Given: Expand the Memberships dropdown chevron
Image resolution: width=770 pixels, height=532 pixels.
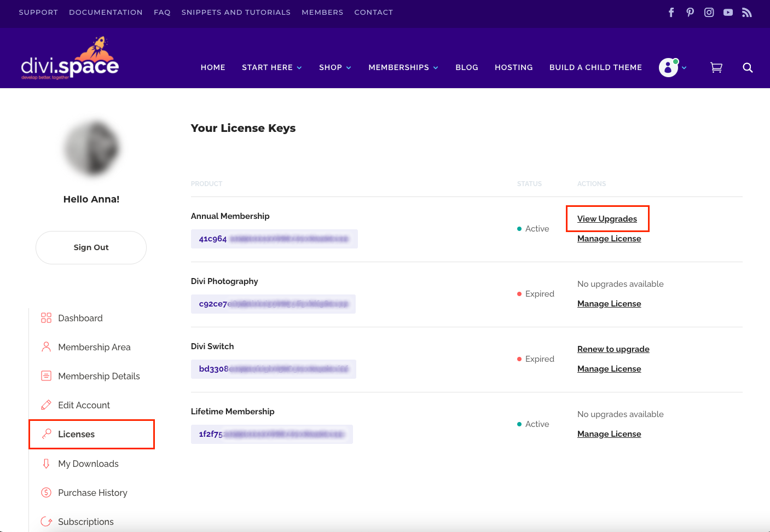Looking at the screenshot, I should pos(436,68).
